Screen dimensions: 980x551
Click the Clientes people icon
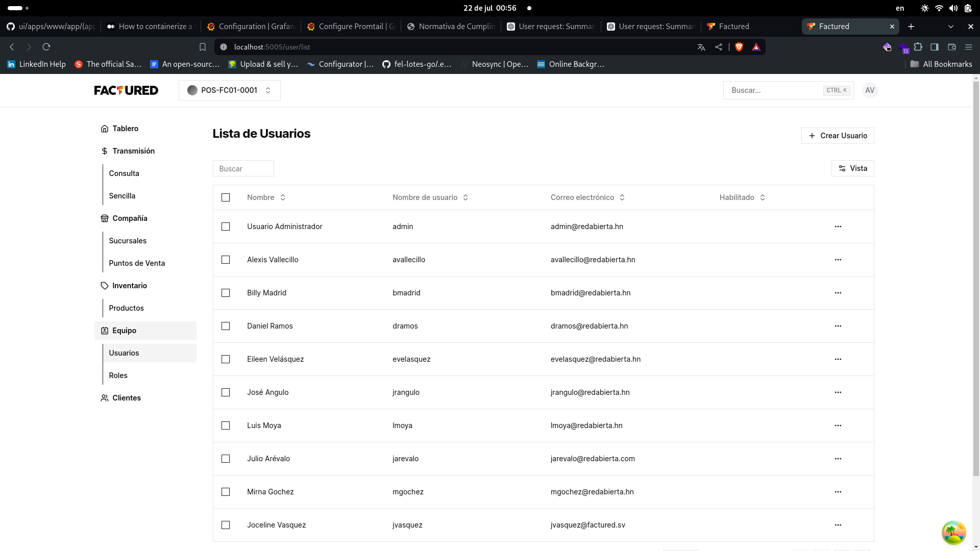[105, 398]
